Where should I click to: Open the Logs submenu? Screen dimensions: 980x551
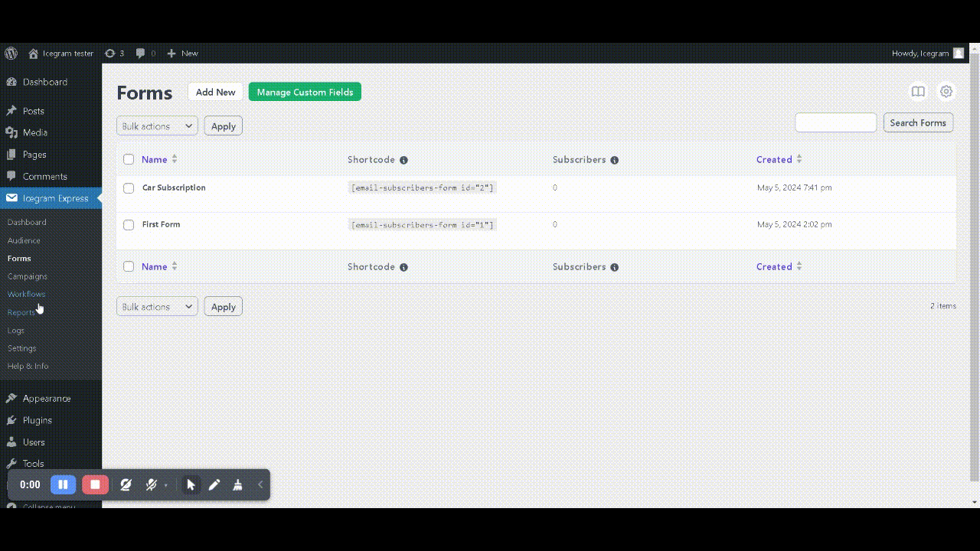tap(16, 331)
